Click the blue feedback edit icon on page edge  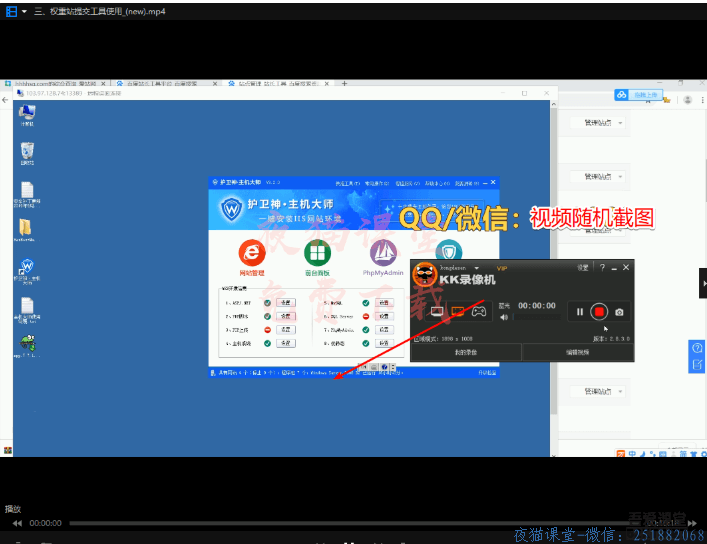697,364
